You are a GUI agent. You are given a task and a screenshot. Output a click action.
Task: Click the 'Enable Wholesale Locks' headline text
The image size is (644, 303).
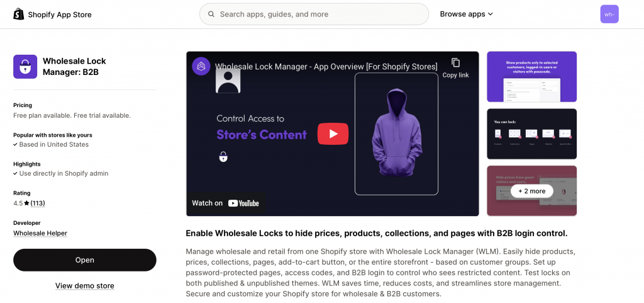(x=377, y=233)
